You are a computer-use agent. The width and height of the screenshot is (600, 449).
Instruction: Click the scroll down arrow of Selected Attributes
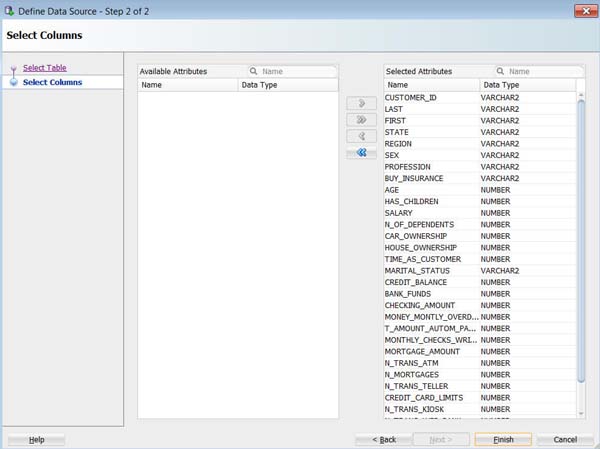[x=581, y=413]
